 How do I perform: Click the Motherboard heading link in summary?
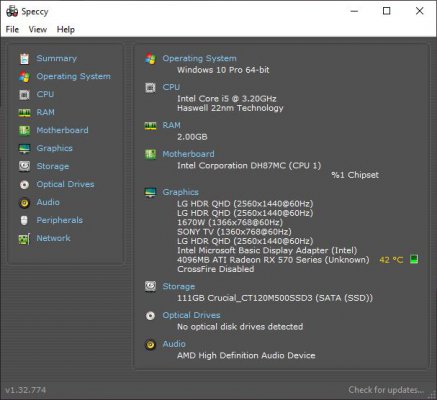[188, 154]
